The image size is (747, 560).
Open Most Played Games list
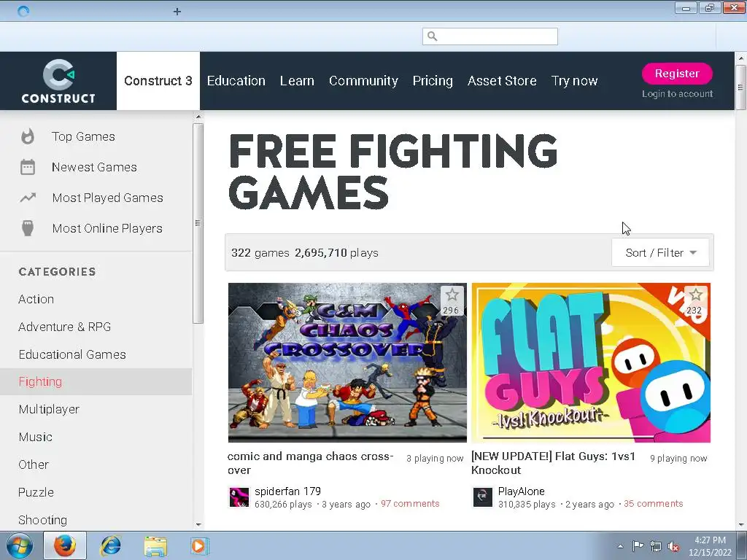point(108,198)
